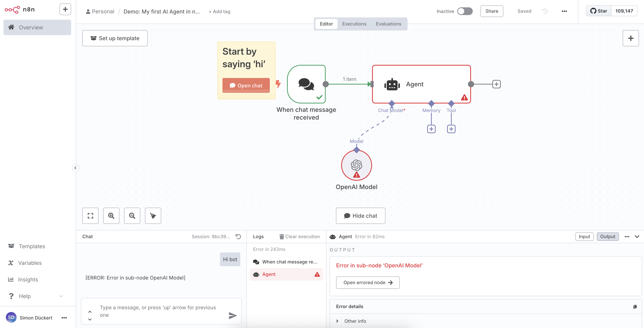Click the workflow name 'Demo: My first AI Agent'

coord(162,11)
